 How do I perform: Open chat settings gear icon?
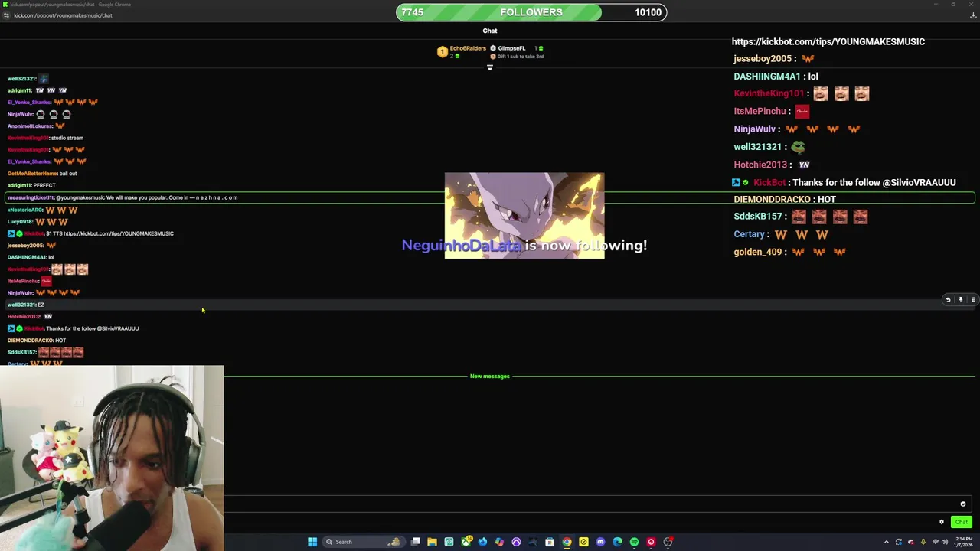(x=942, y=523)
